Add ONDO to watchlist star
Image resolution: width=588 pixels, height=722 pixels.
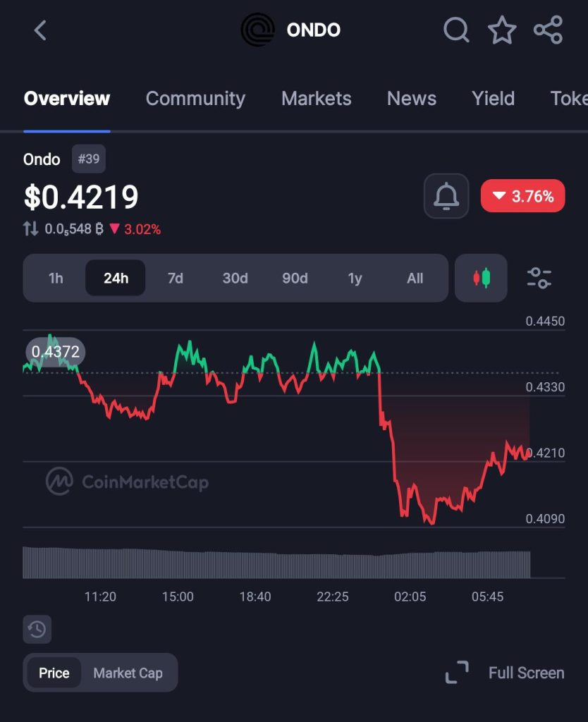502,30
